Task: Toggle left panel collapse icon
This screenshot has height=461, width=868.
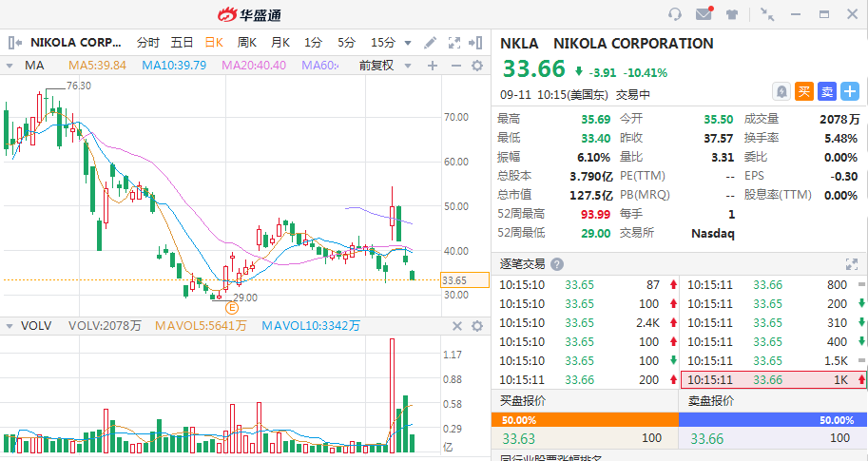Action: (x=15, y=43)
